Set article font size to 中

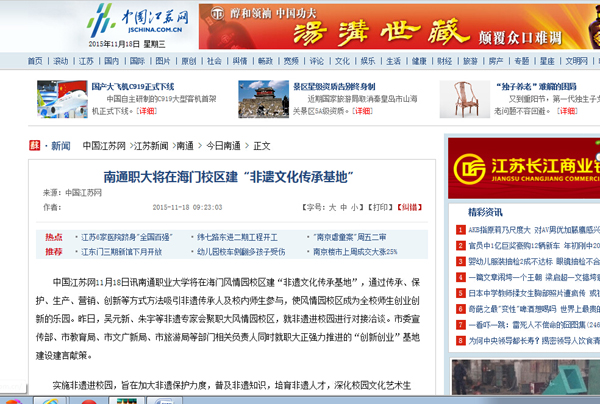click(x=344, y=207)
